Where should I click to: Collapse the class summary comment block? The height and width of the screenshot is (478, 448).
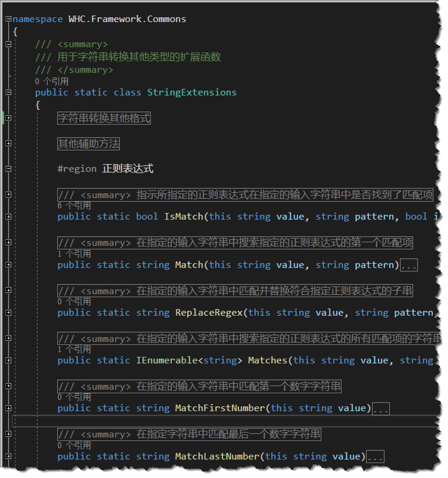tap(9, 44)
